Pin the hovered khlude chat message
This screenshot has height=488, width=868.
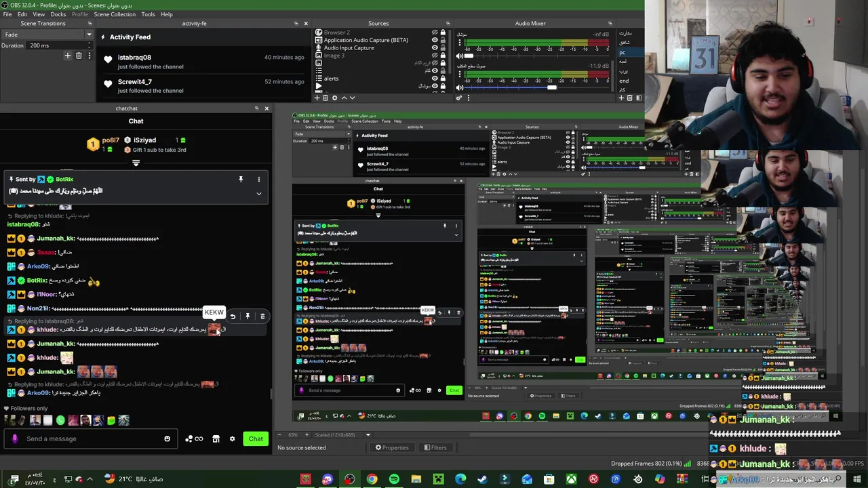[x=248, y=317]
